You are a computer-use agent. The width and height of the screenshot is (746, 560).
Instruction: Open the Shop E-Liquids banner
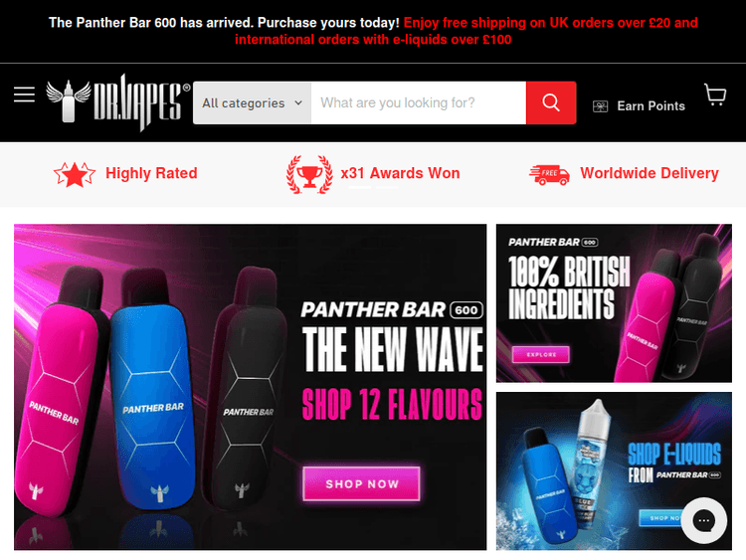614,471
